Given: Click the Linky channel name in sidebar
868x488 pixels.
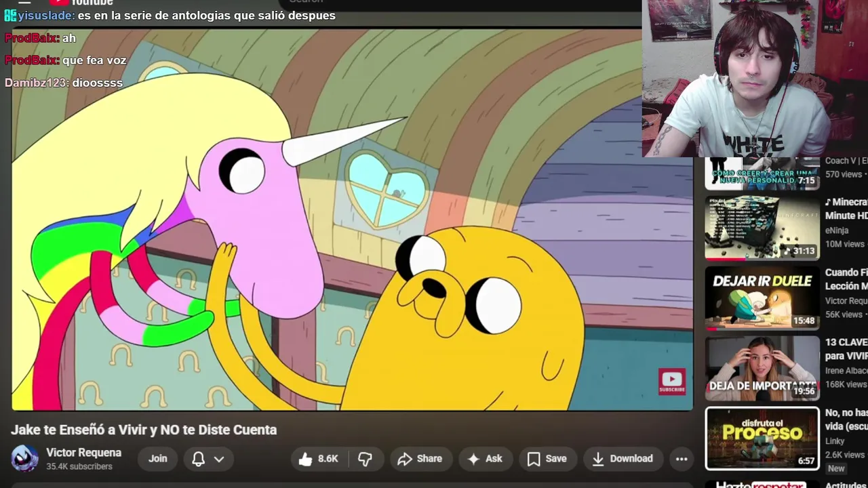Looking at the screenshot, I should coord(835,441).
